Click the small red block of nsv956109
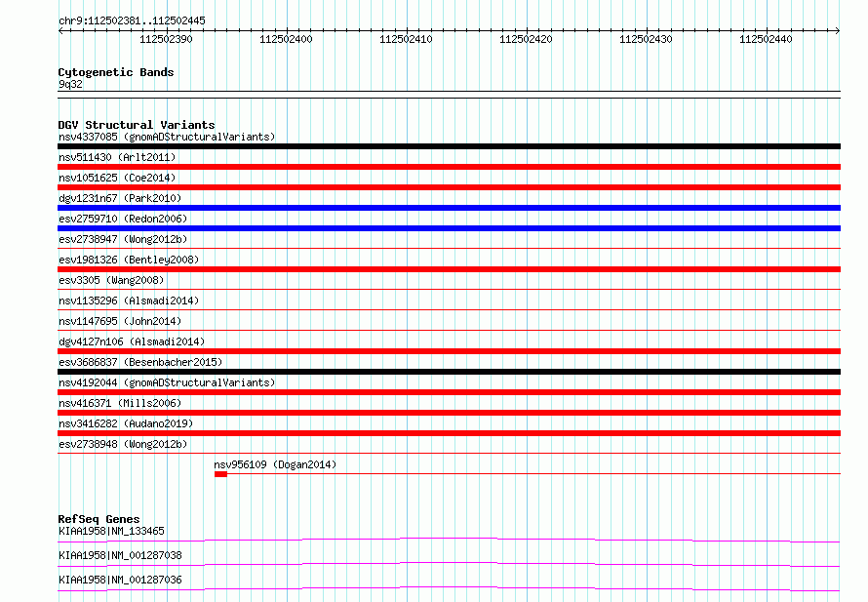The width and height of the screenshot is (868, 602). (x=220, y=474)
